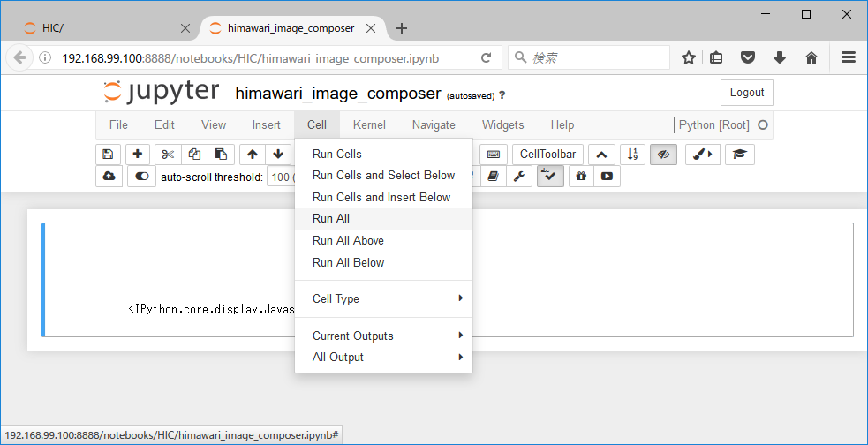Click the auto-scroll threshold dropdown
The height and width of the screenshot is (445, 868).
[x=281, y=177]
